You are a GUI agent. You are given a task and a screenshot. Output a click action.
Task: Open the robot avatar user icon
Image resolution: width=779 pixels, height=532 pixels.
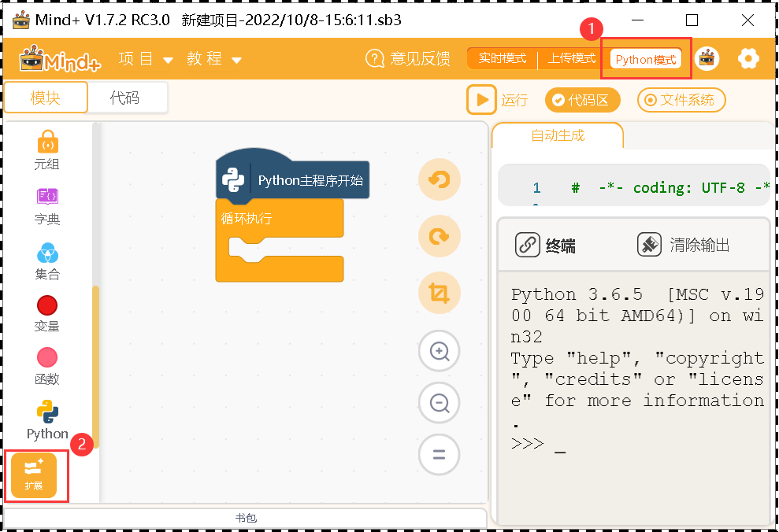707,58
